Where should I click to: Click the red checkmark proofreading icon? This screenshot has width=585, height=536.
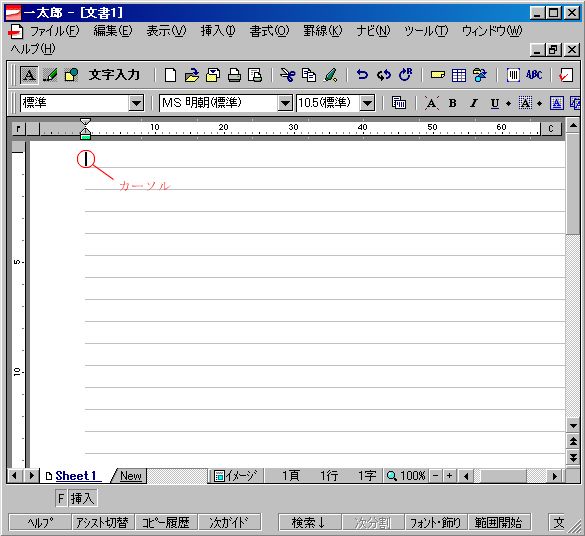click(x=566, y=75)
